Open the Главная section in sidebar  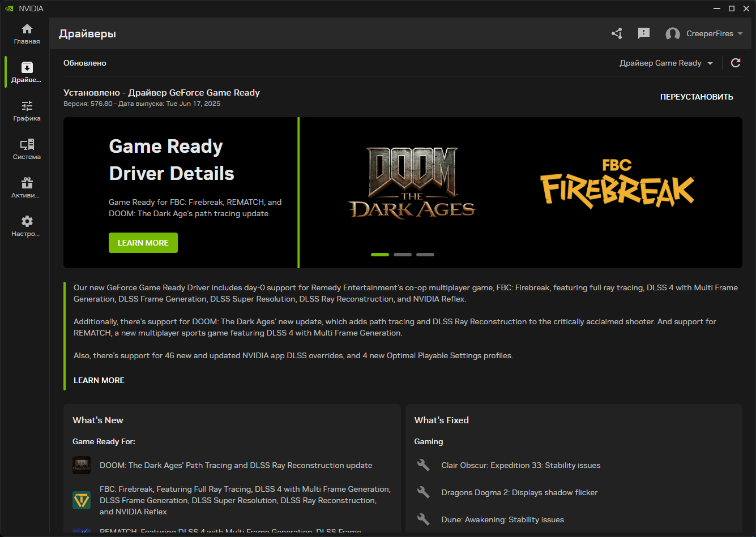[26, 33]
